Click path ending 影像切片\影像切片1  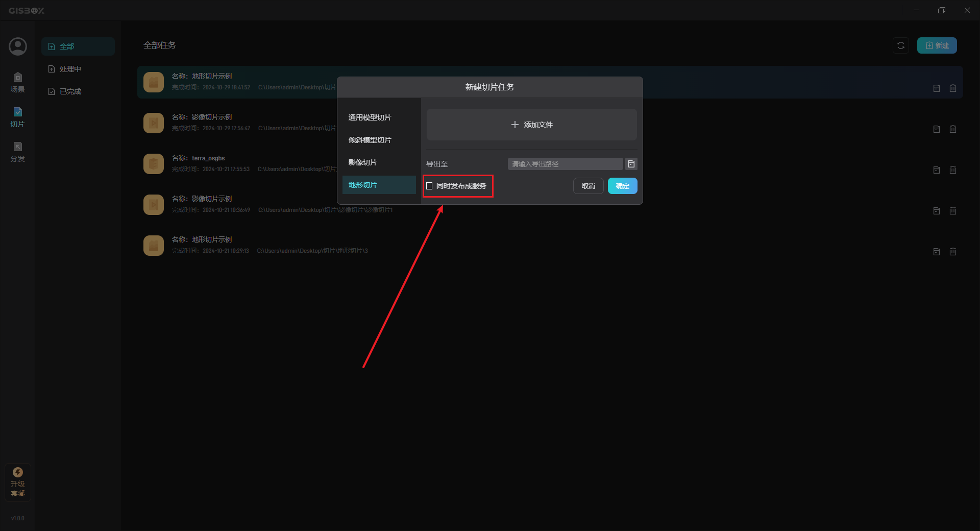tap(326, 210)
